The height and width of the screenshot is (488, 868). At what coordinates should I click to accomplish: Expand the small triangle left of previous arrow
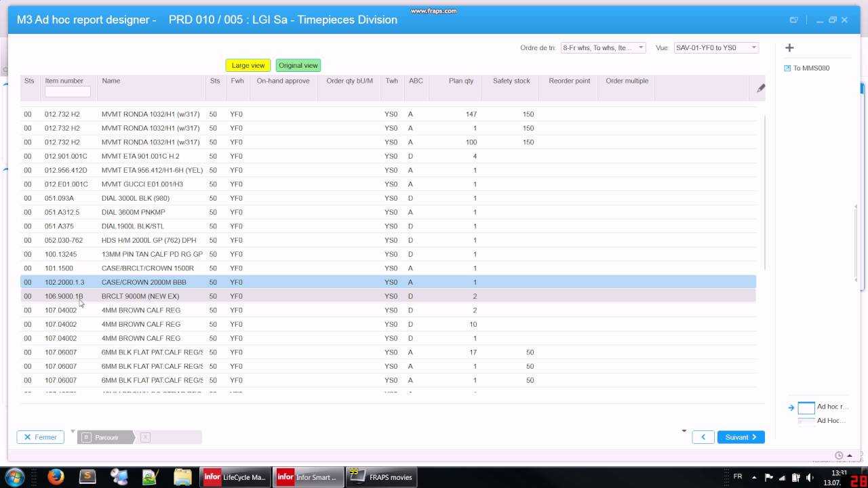[684, 431]
